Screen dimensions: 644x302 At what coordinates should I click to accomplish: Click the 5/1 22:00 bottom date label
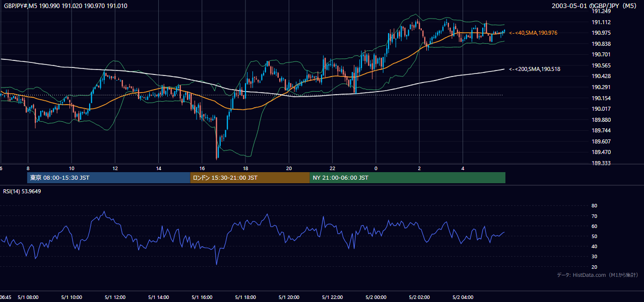(x=332, y=297)
